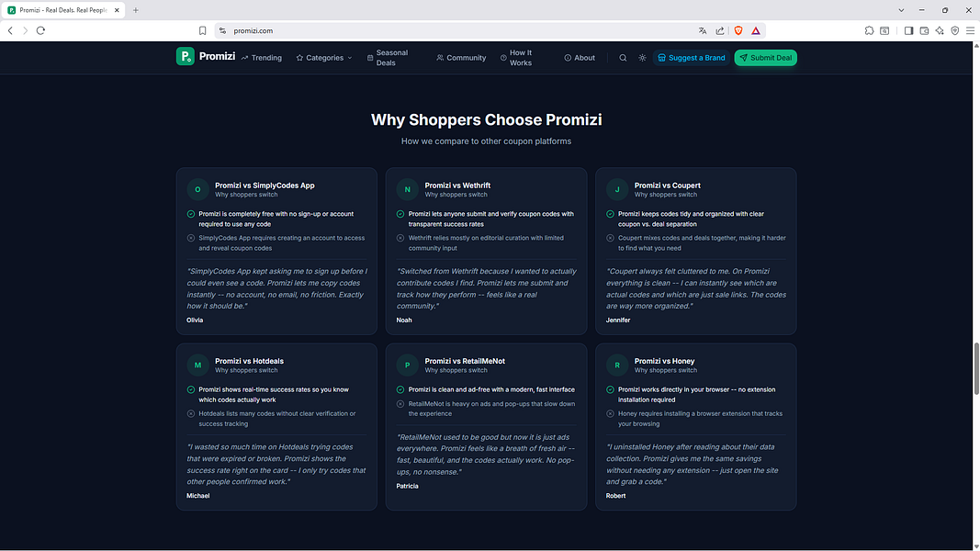The image size is (980, 551).
Task: Open the extensions puzzle icon
Action: (x=869, y=30)
